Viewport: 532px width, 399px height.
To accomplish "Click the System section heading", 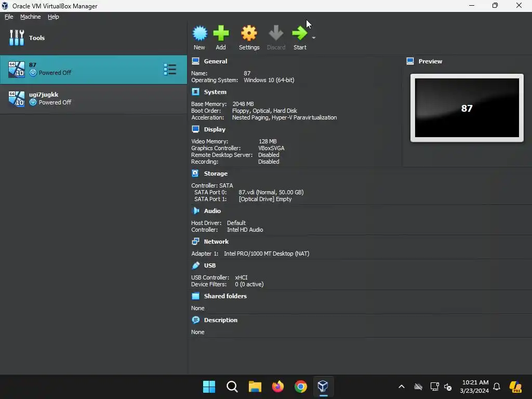I will [215, 92].
